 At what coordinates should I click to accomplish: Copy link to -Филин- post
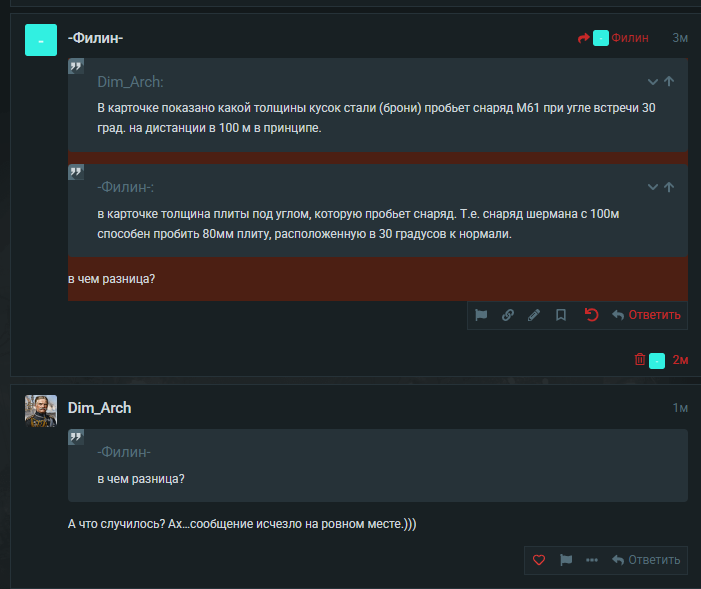coord(508,315)
